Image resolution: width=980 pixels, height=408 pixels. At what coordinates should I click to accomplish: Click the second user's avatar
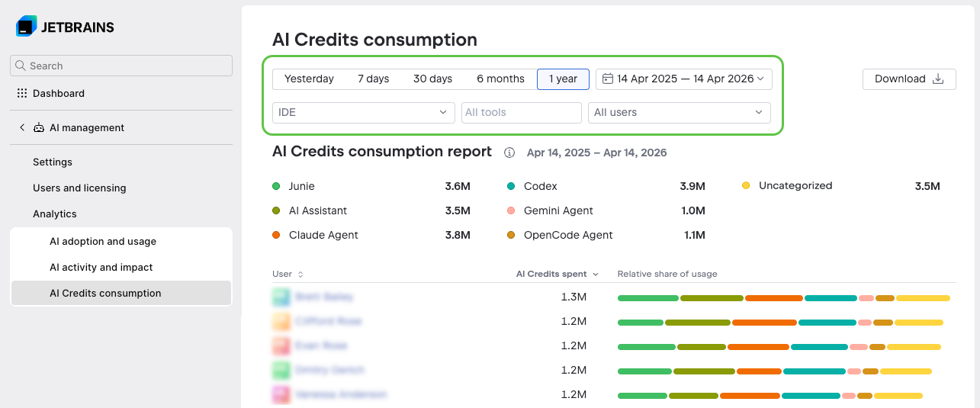click(x=281, y=321)
